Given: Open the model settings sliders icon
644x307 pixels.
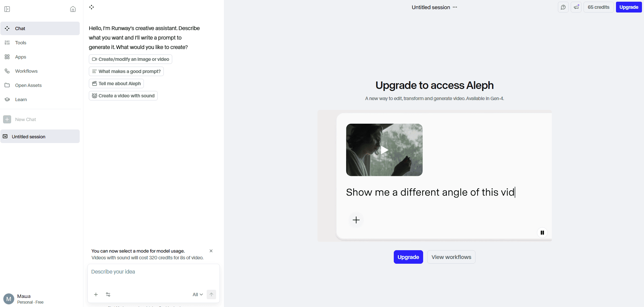Looking at the screenshot, I should (108, 294).
